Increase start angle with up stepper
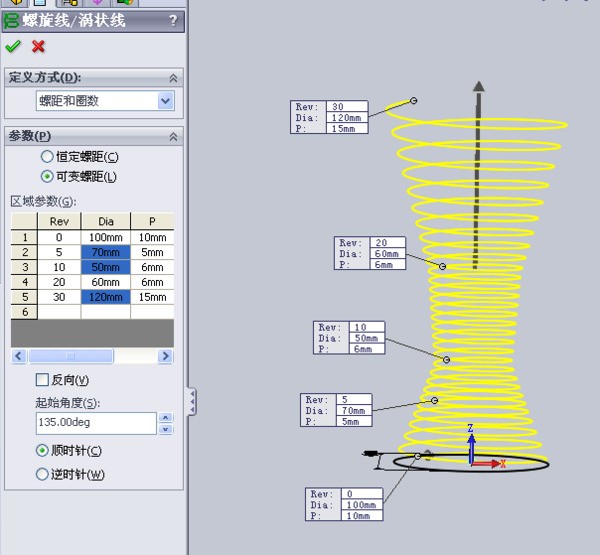Screen dimensions: 600x555 [165, 418]
